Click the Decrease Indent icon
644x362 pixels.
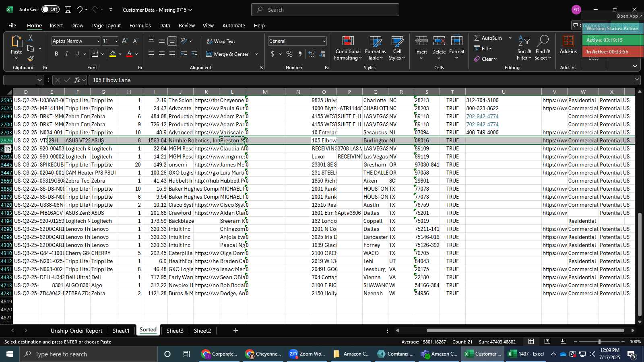184,54
